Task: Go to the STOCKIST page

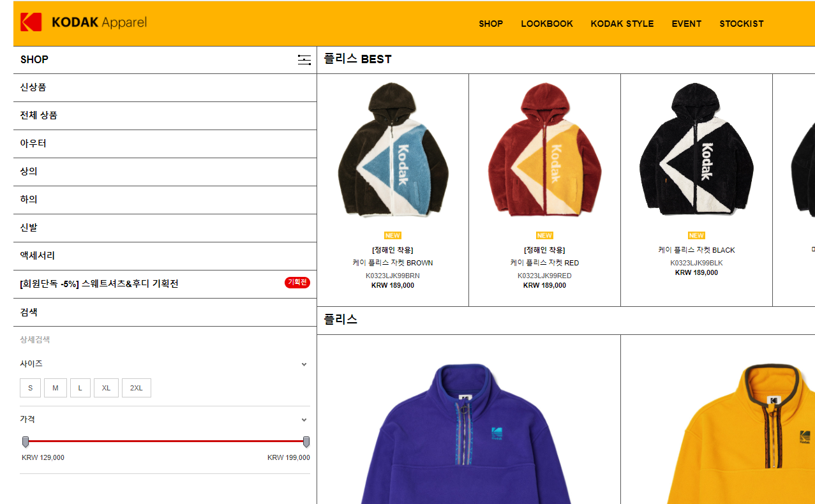Action: (x=742, y=24)
